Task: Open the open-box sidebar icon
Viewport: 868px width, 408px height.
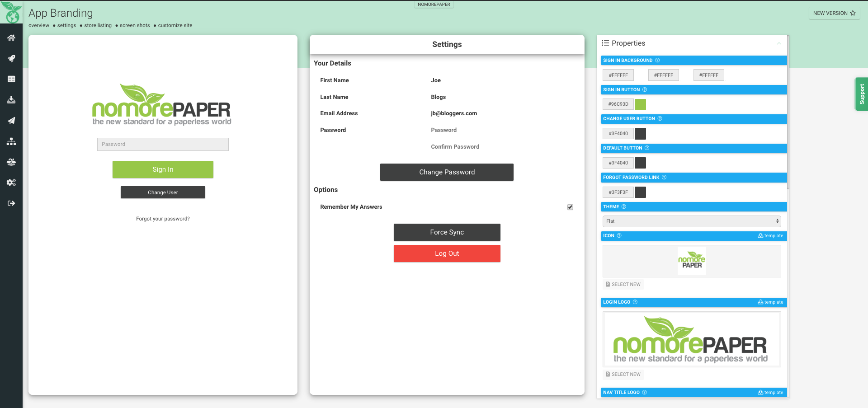Action: coord(11,162)
